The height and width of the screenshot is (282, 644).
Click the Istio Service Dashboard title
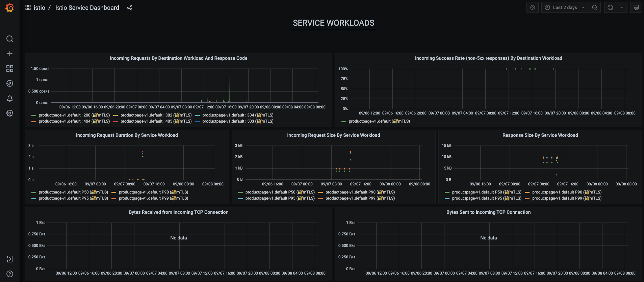pyautogui.click(x=87, y=8)
